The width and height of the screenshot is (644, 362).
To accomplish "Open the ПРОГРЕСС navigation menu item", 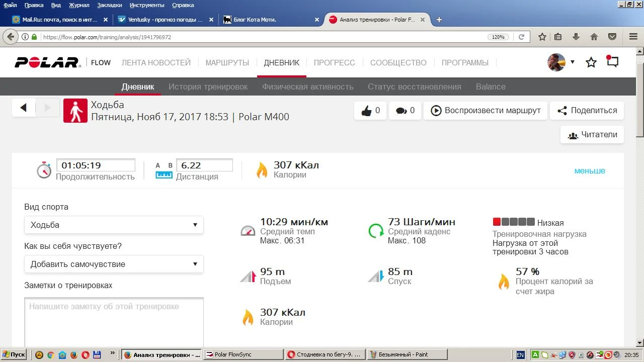I will (334, 63).
